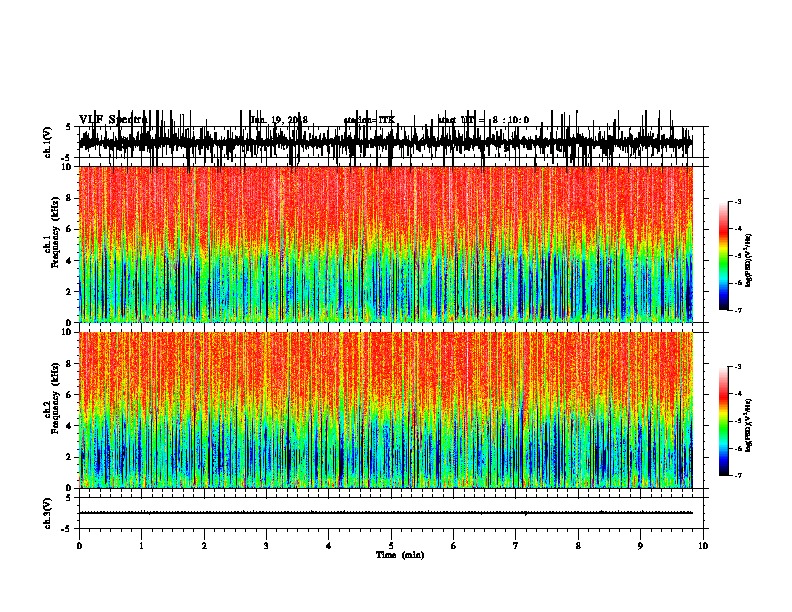Click the ch.2 colorbar value "-3"
Screen dimensions: 792x612
737,367
